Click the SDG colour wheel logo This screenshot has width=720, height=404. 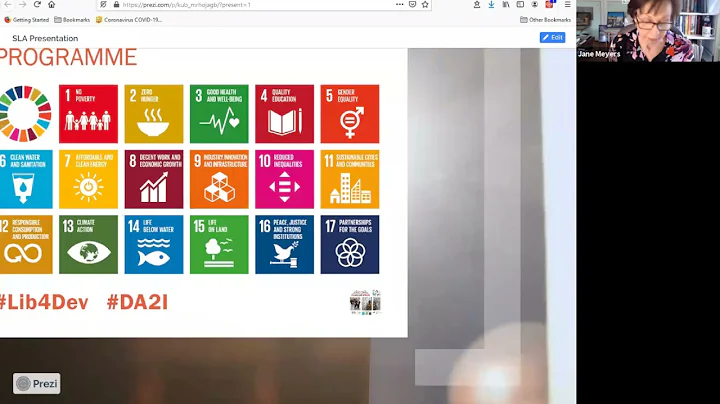pyautogui.click(x=25, y=113)
